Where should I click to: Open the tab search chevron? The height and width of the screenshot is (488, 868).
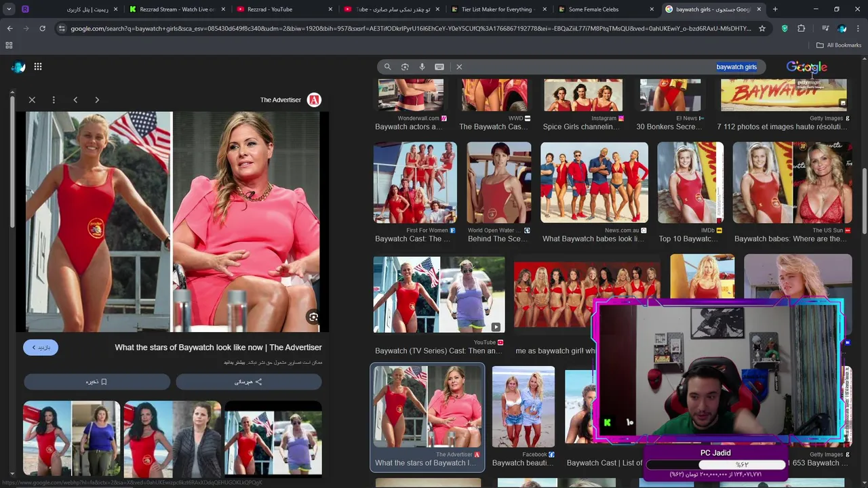pos(9,9)
